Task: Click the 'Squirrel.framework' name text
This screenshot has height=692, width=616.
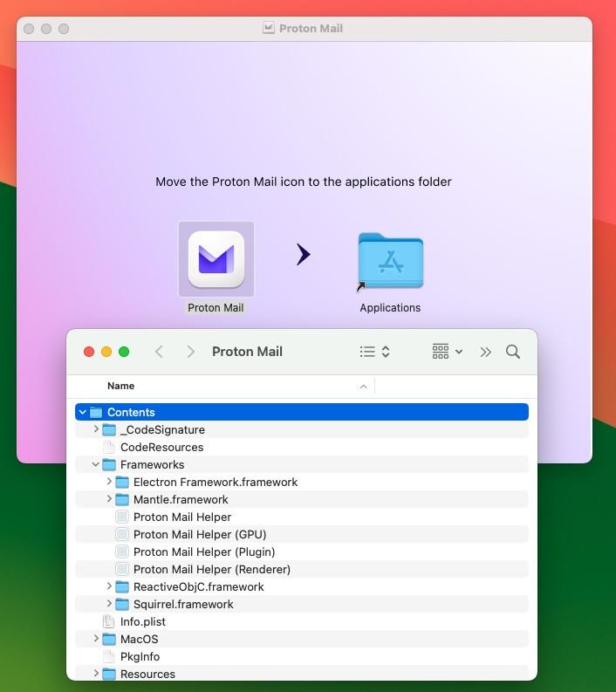Action: (x=183, y=604)
